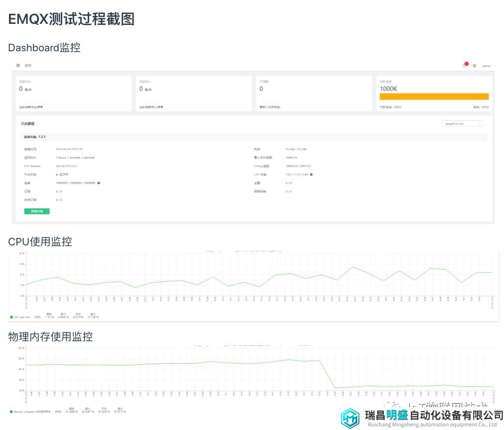Open the admin user menu
The width and height of the screenshot is (504, 430).
coord(487,66)
